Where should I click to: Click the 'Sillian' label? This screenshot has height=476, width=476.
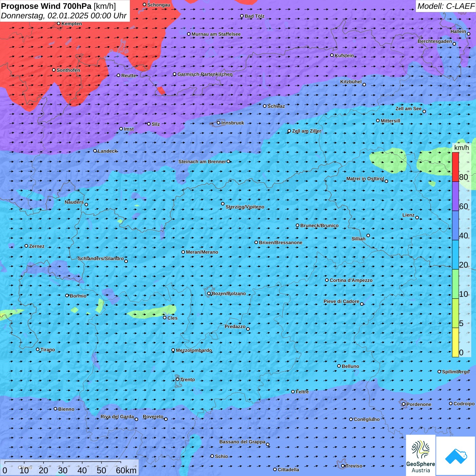click(358, 239)
